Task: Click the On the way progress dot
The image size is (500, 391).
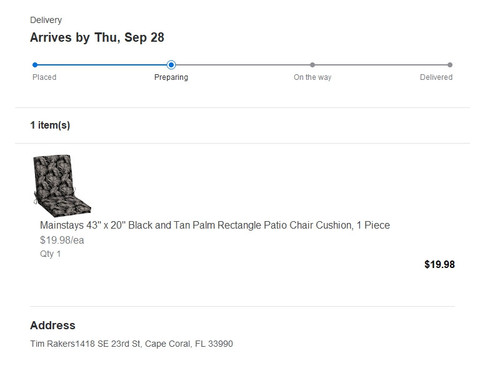Action: 312,65
